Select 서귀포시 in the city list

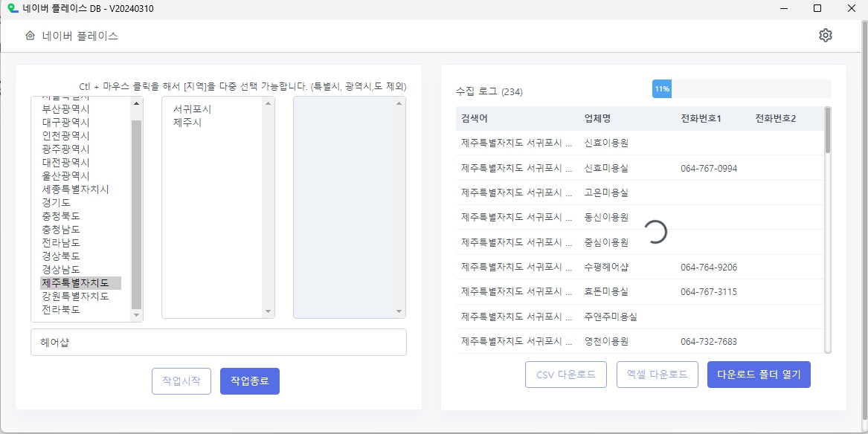pos(192,109)
